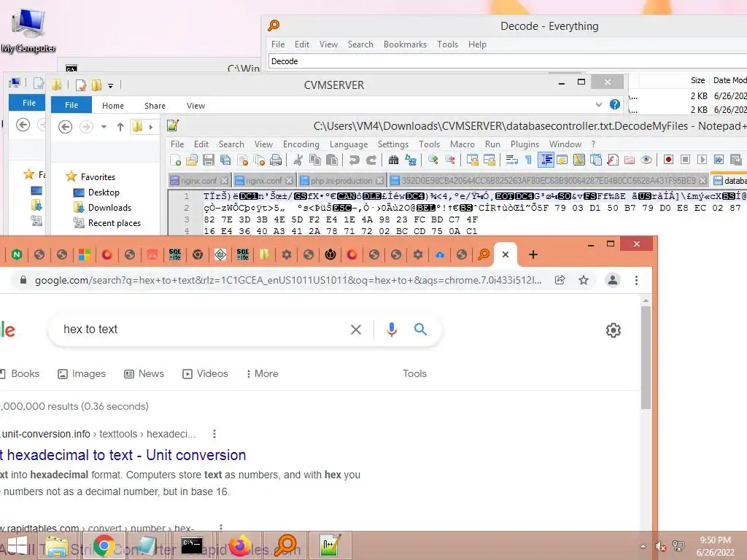Toggle Synchronize Horizontal Scrolling icon
The image size is (747, 560).
pos(489,160)
